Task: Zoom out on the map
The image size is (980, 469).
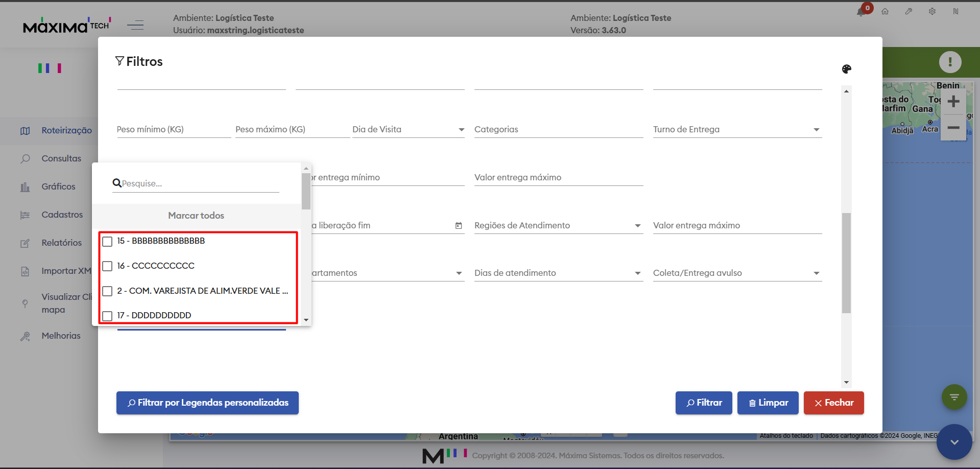Action: pyautogui.click(x=953, y=128)
